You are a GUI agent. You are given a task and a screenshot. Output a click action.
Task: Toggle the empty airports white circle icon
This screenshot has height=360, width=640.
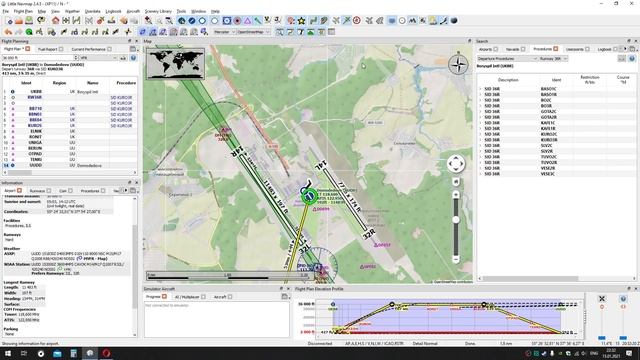click(214, 21)
